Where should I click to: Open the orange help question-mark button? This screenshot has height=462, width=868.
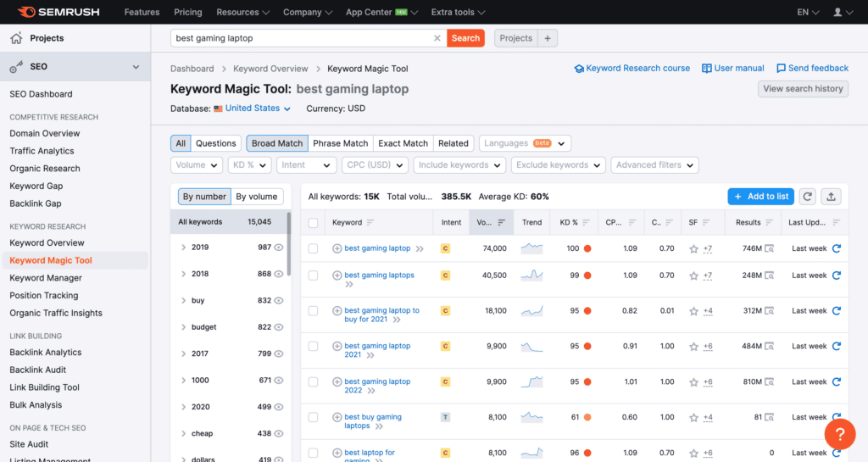(840, 434)
